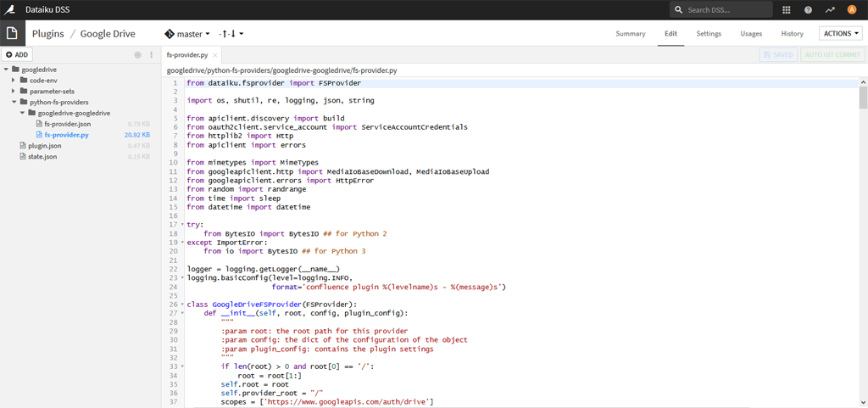Viewport: 868px width, 408px height.
Task: Open the ACTIONS dropdown
Action: point(840,33)
